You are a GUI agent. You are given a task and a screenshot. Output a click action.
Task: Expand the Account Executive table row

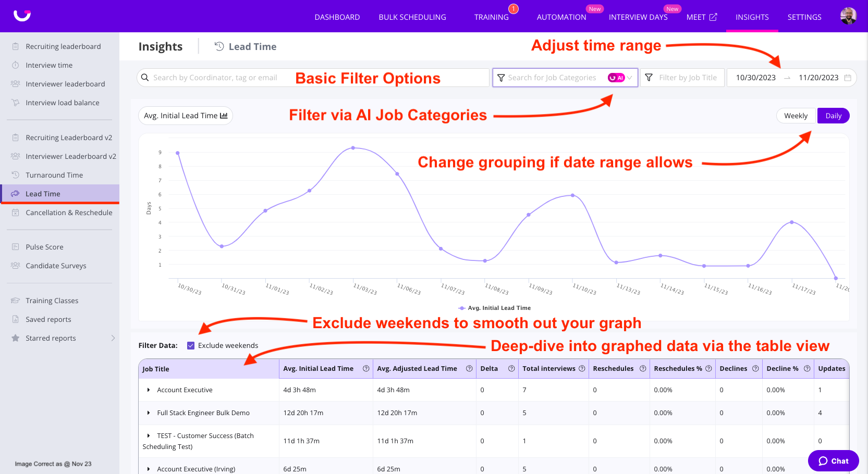pos(148,390)
